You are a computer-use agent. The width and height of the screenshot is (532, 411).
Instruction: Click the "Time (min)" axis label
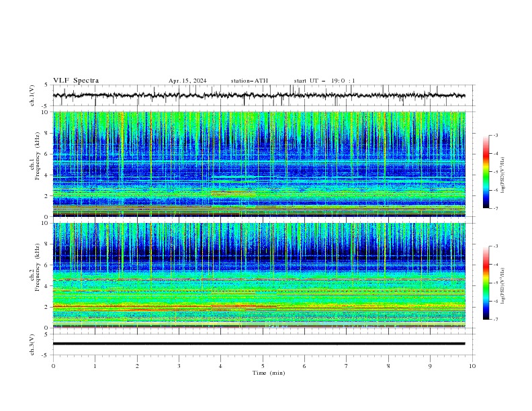click(x=269, y=373)
